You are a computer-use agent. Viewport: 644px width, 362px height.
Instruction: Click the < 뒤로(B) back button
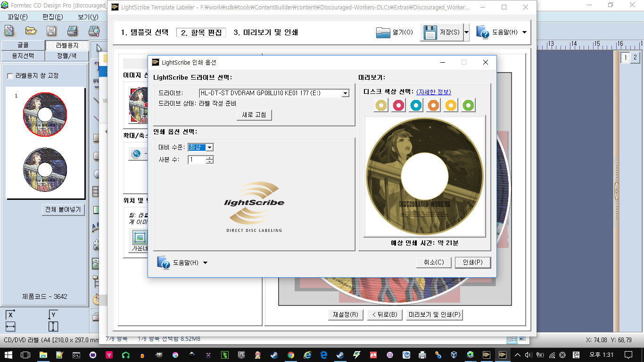pos(385,315)
